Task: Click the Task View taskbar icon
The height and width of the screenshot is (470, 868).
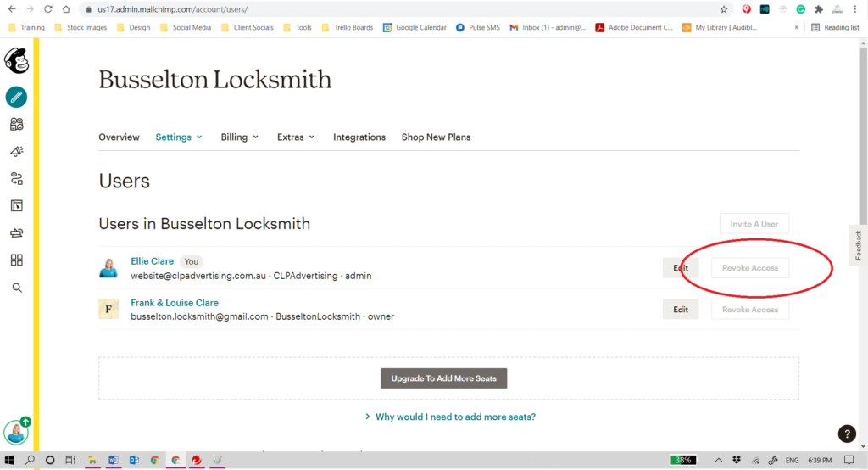Action: [70, 460]
